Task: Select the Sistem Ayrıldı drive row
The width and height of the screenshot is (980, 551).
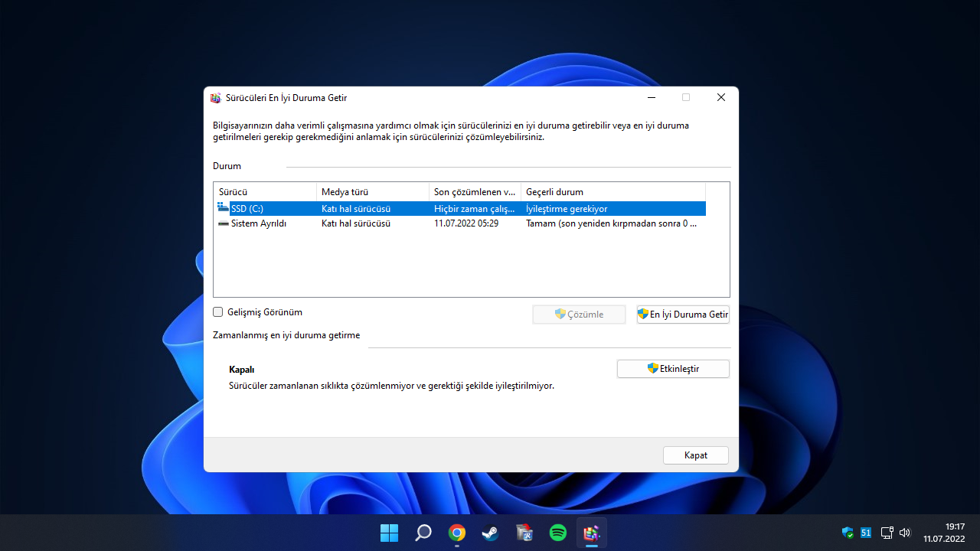Action: click(x=460, y=223)
